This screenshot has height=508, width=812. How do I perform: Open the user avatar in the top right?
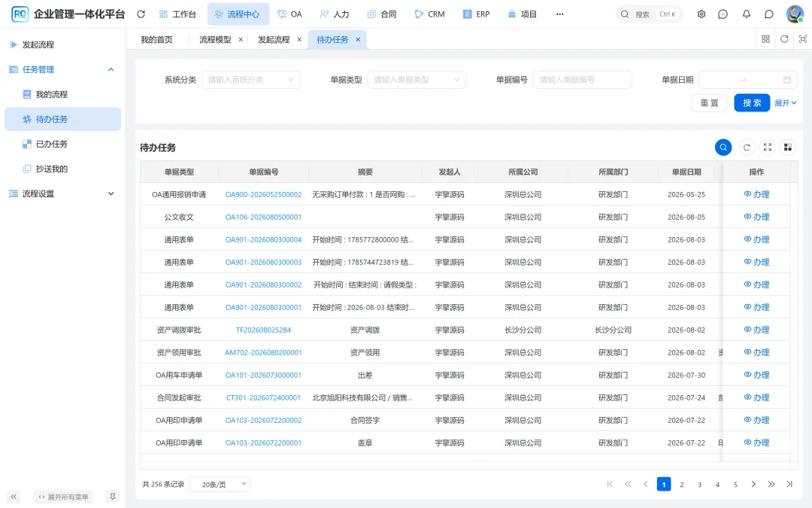[795, 14]
